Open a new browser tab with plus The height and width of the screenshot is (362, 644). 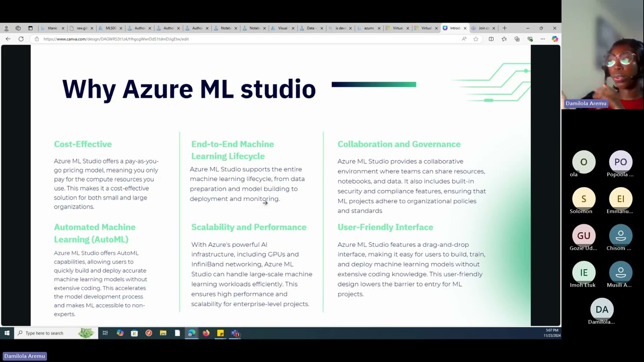pos(505,28)
